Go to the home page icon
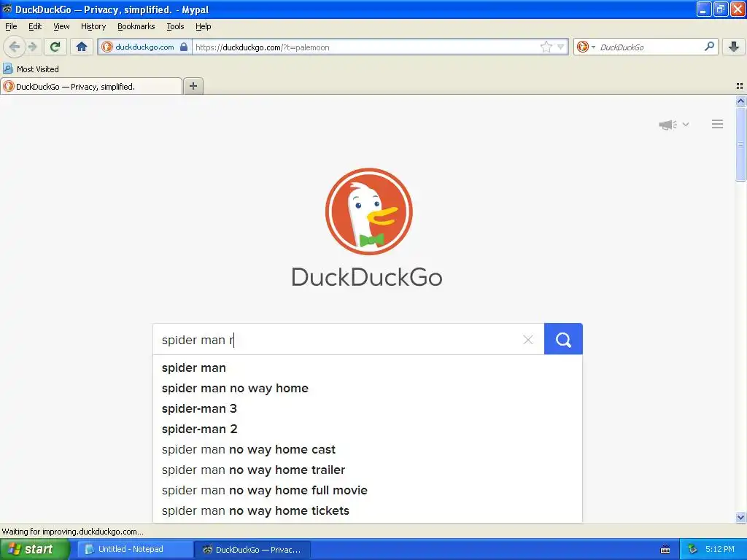Viewport: 747px width, 560px height. point(82,47)
